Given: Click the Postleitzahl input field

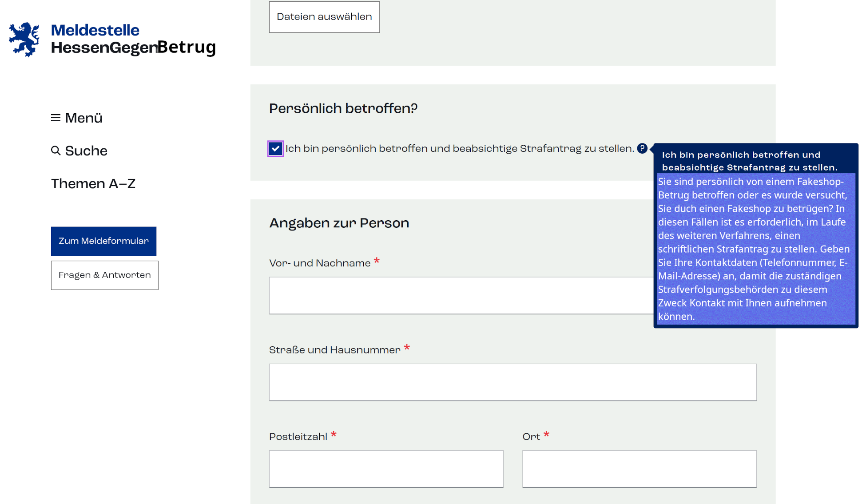Looking at the screenshot, I should (x=386, y=469).
